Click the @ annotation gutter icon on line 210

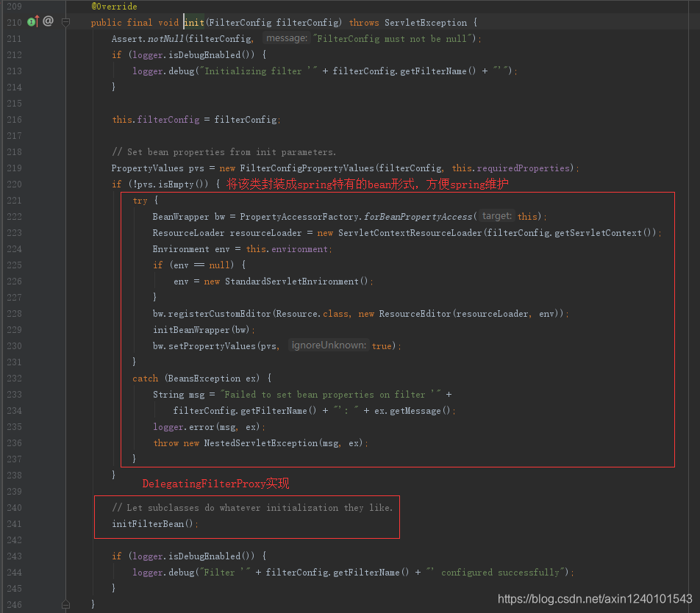49,21
